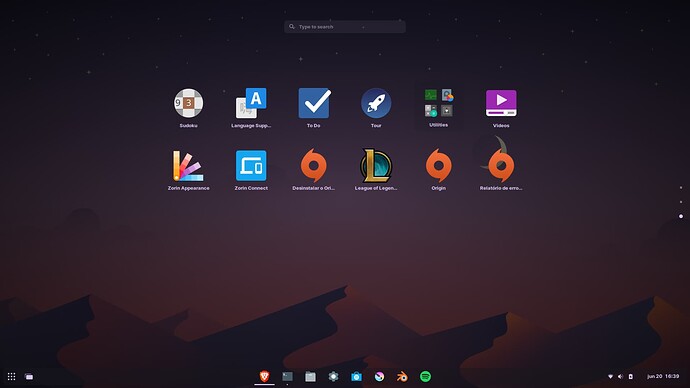Open the network status tray icon
Viewport: 690px width, 388px height.
[610, 377]
